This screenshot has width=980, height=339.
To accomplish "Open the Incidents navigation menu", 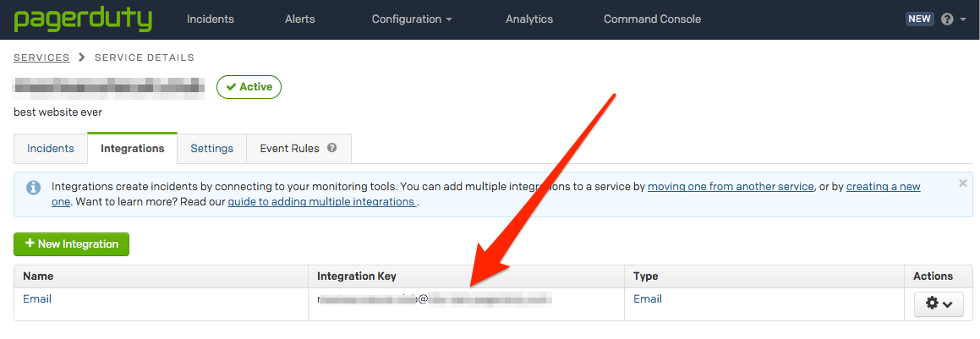I will [x=210, y=19].
